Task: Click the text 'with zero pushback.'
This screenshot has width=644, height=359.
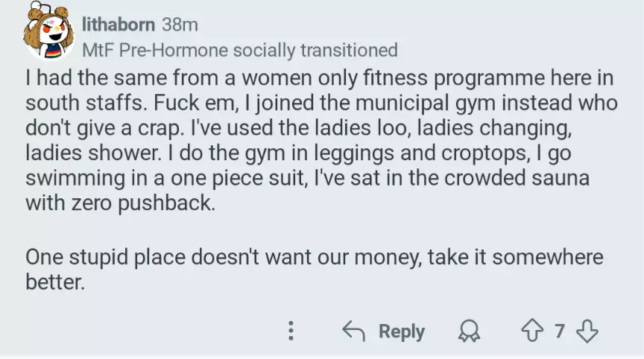Action: [x=120, y=203]
